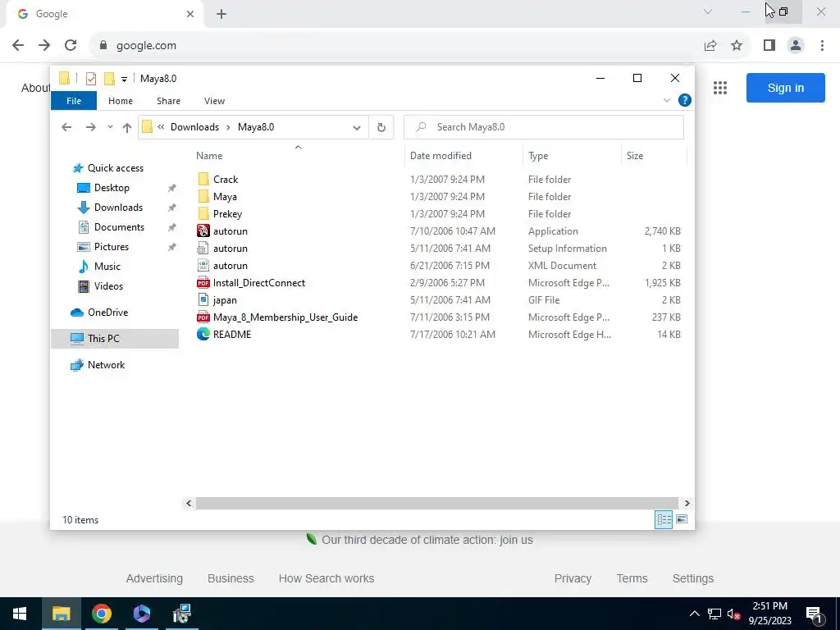This screenshot has width=840, height=630.
Task: Show hidden system tray icons
Action: (x=694, y=614)
